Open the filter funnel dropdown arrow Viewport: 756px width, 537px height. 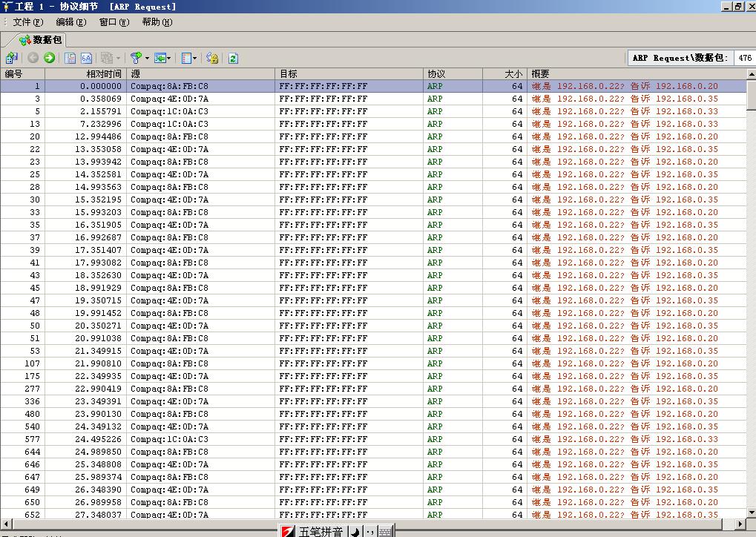tap(147, 58)
